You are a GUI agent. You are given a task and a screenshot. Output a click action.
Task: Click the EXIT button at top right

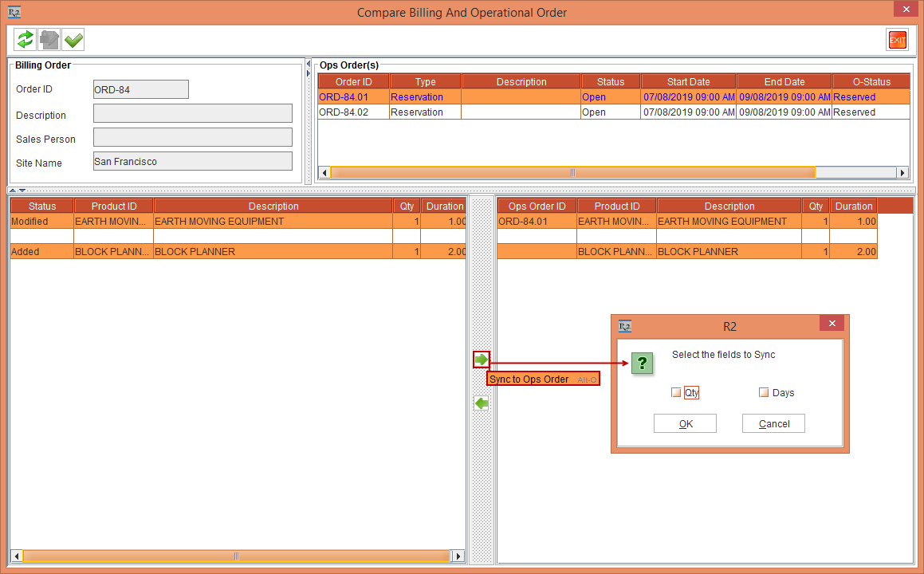point(897,39)
